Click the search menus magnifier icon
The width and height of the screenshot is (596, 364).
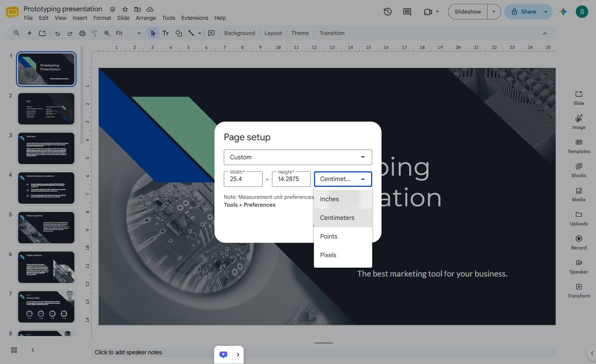coord(17,33)
